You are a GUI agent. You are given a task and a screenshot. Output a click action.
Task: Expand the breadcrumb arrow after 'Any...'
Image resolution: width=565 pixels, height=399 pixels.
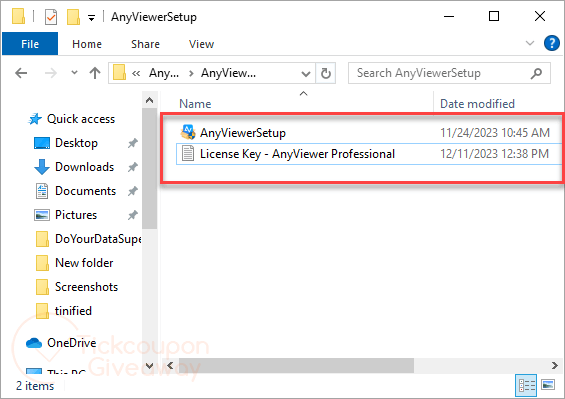191,74
